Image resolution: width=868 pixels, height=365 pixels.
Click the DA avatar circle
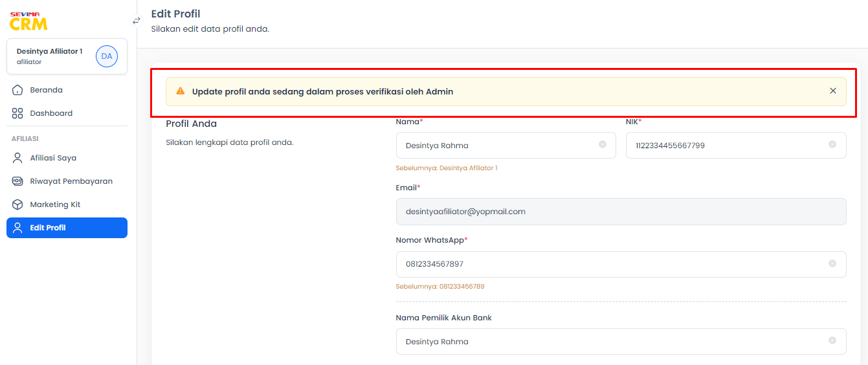(x=107, y=56)
